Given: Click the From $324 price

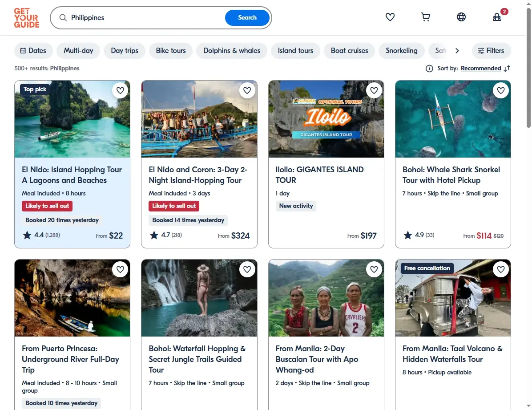Looking at the screenshot, I should pos(234,236).
